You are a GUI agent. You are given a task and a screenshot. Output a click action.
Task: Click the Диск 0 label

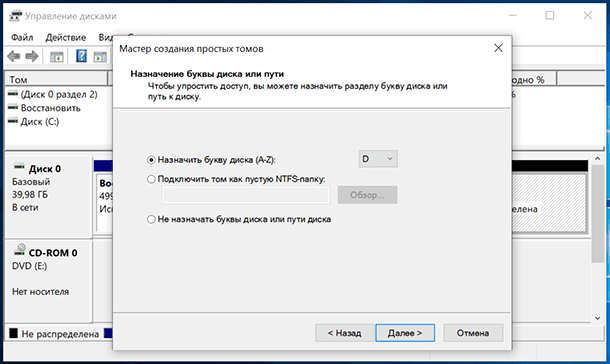tap(45, 169)
